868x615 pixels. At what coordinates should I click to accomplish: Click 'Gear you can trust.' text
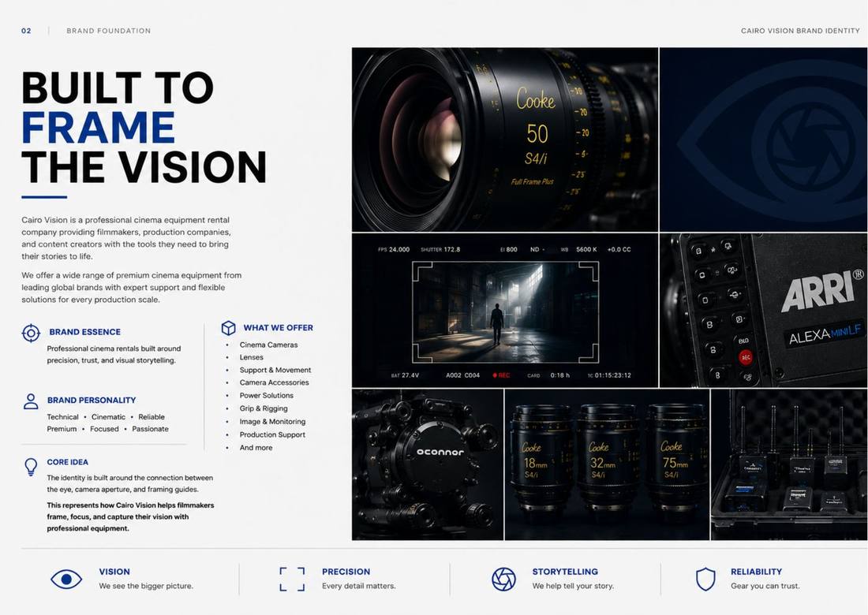tap(765, 586)
